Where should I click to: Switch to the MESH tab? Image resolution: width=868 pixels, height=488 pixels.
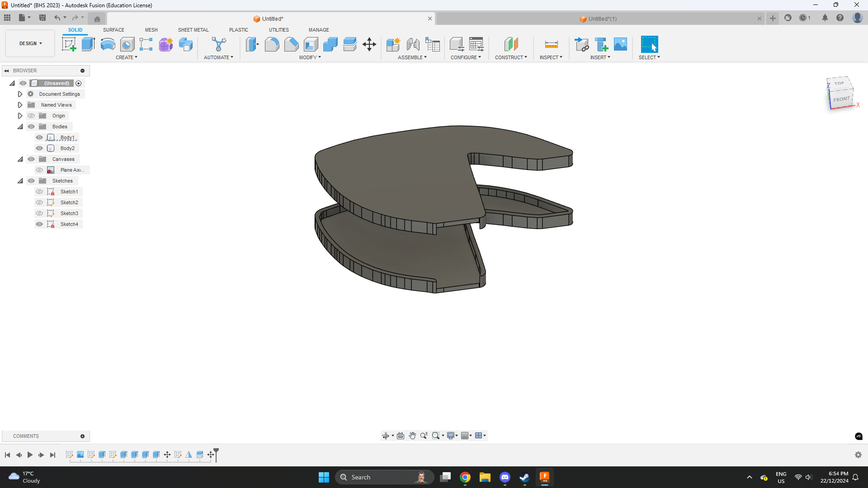[x=151, y=30]
